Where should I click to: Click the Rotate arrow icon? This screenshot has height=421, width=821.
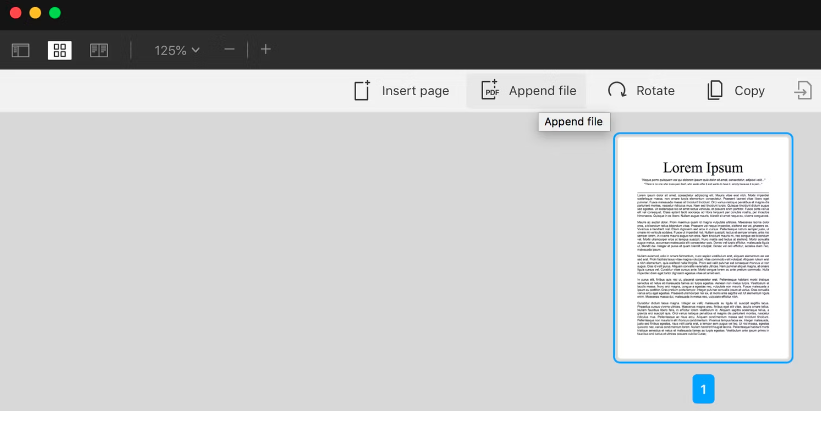tap(618, 91)
